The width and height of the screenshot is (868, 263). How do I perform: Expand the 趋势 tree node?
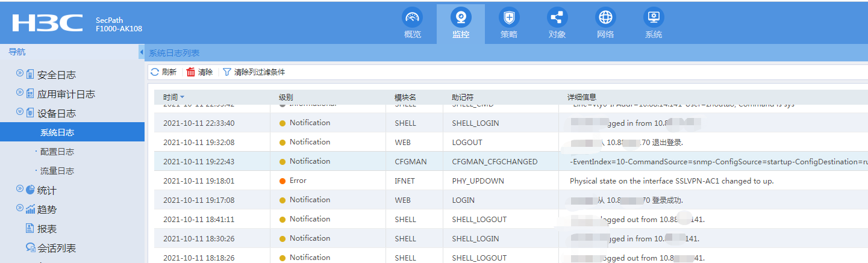(19, 208)
